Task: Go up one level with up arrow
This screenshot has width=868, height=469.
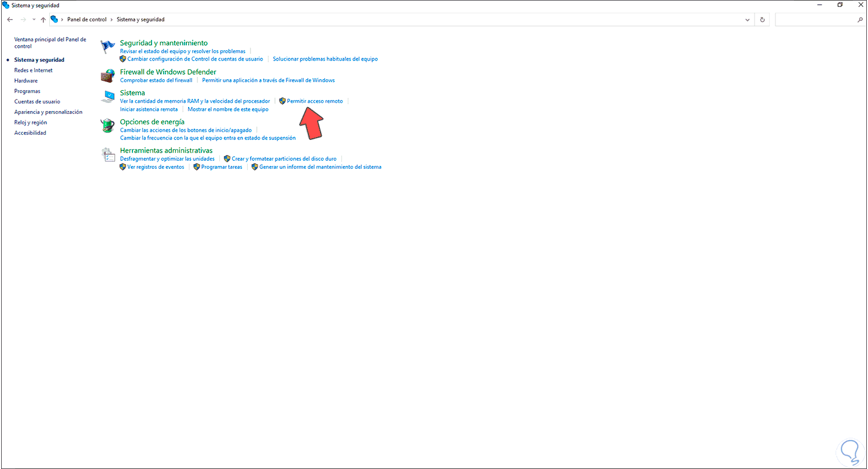Action: point(43,20)
